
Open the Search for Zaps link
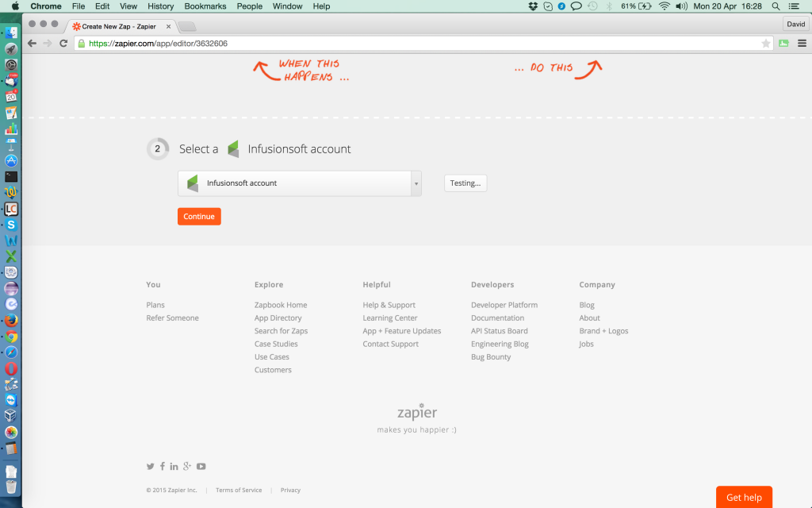pos(282,331)
